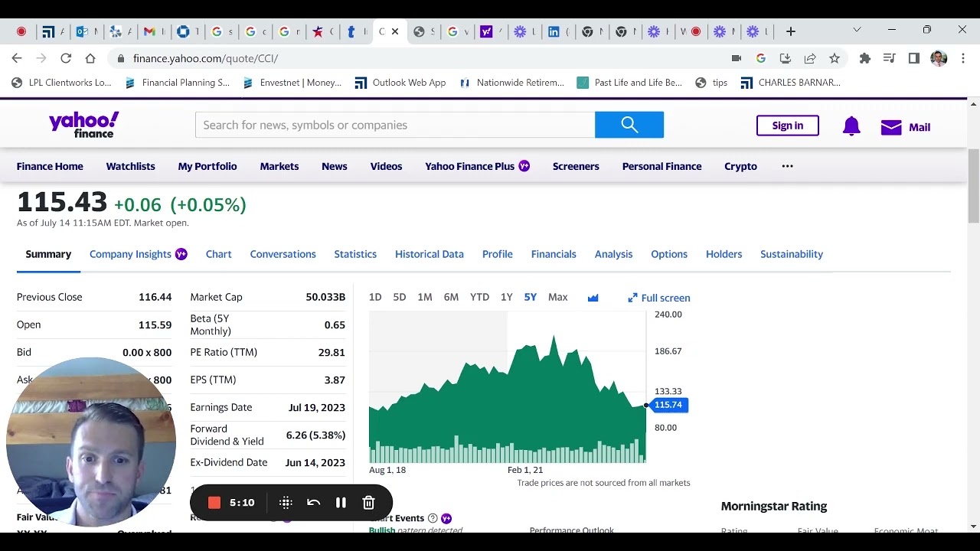Open Yahoo Mail envelope icon
Viewport: 980px width, 551px height.
(x=891, y=127)
